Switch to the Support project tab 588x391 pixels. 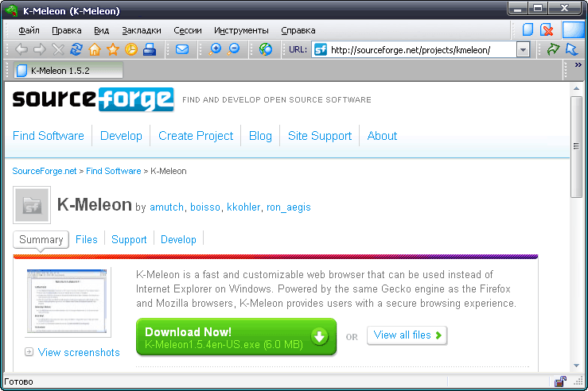(129, 239)
